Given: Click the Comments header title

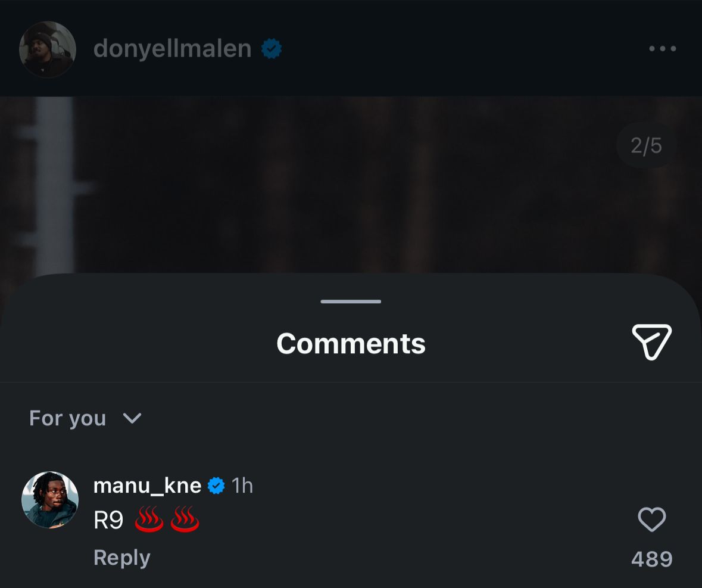Looking at the screenshot, I should tap(351, 344).
